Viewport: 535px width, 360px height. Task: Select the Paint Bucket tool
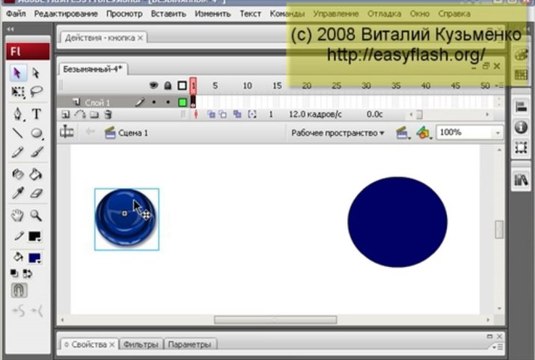point(35,174)
